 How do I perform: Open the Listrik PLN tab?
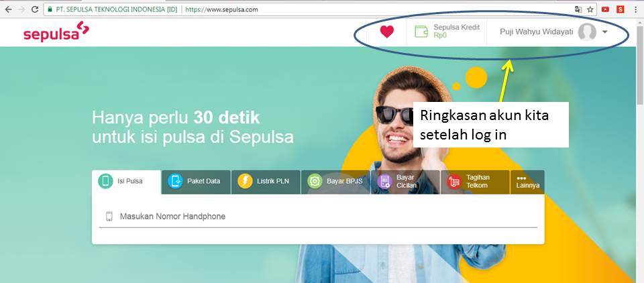[266, 182]
